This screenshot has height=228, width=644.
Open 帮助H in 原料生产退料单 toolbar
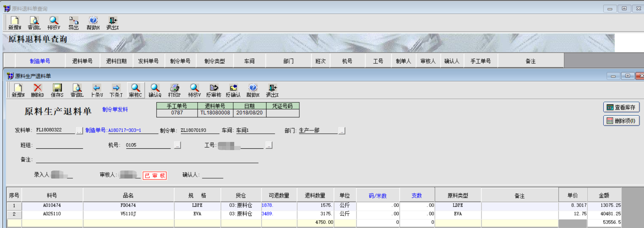(253, 90)
